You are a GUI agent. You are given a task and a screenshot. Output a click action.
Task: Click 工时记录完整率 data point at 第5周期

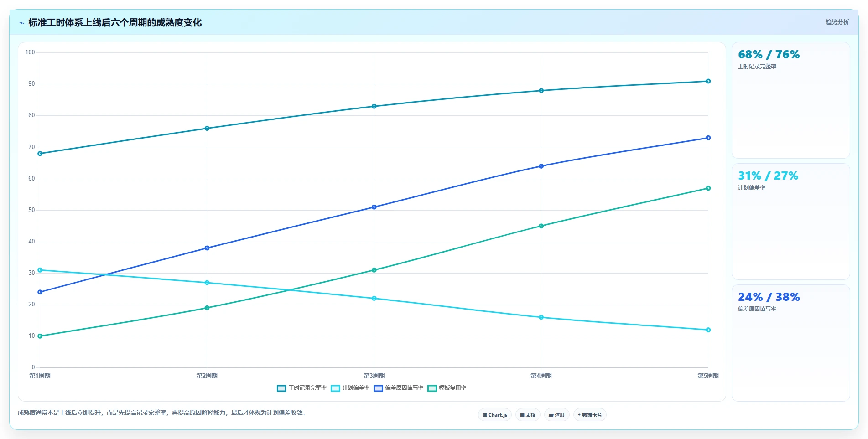click(x=708, y=81)
